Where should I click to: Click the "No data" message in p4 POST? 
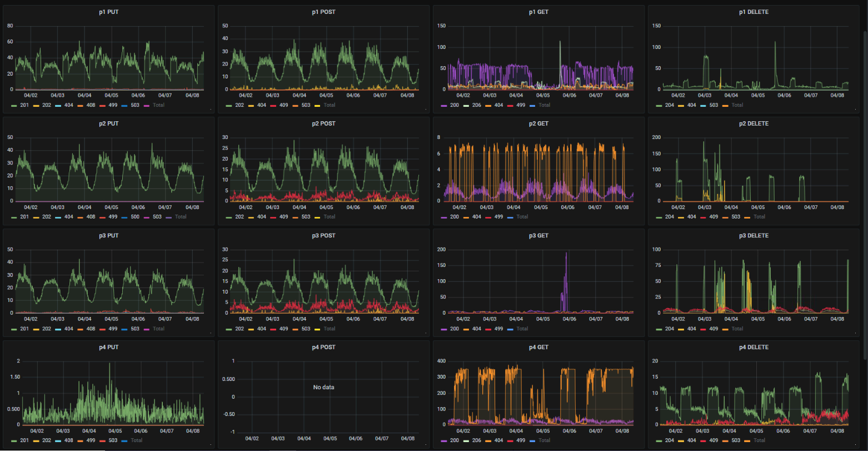point(323,387)
